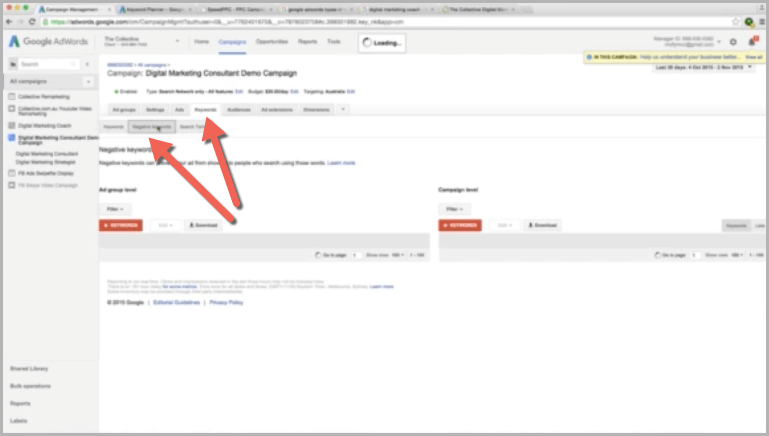Open the Last 30 days date range

point(704,67)
